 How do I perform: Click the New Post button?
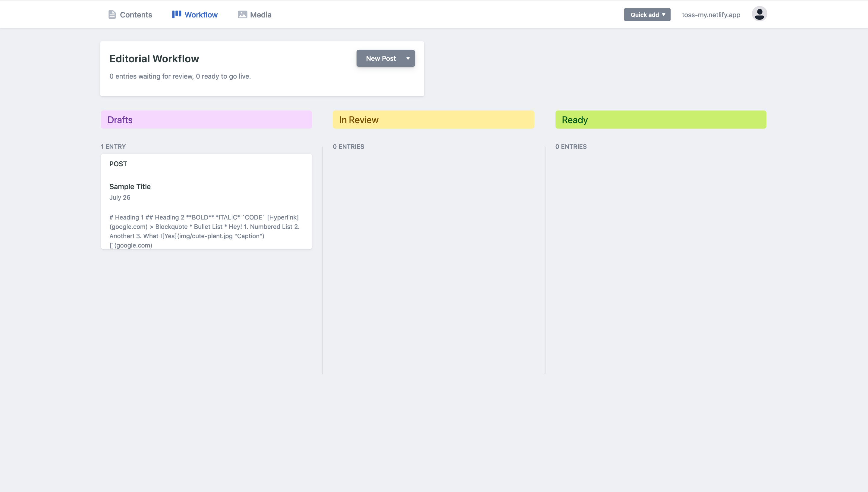coord(380,58)
